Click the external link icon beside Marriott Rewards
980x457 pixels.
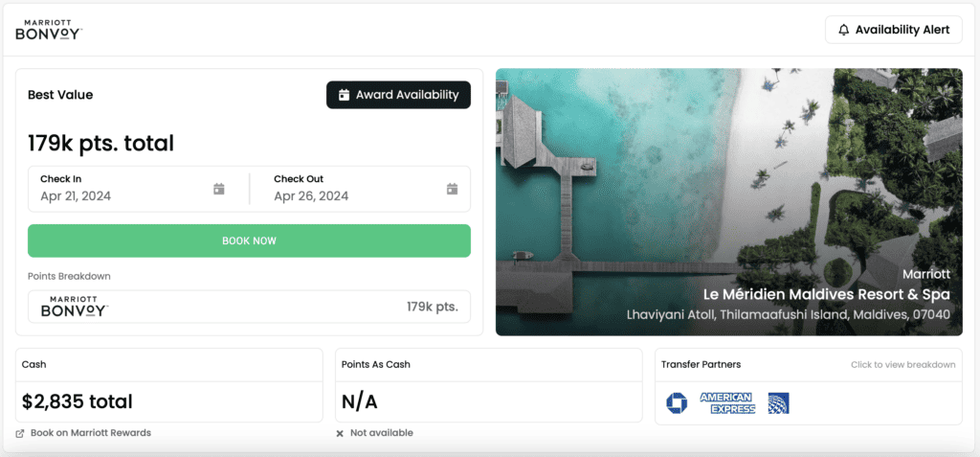(21, 433)
